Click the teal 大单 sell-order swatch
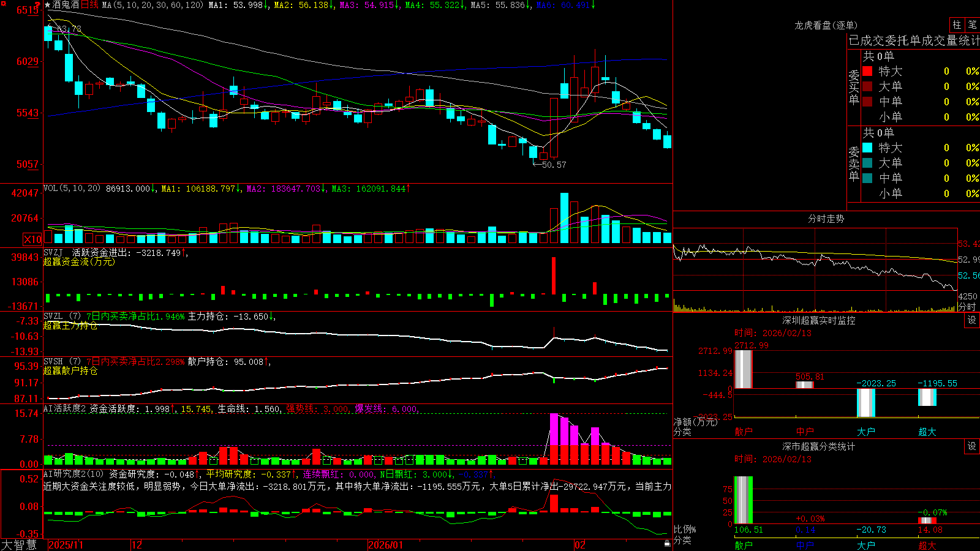This screenshot has width=980, height=551. coord(867,163)
